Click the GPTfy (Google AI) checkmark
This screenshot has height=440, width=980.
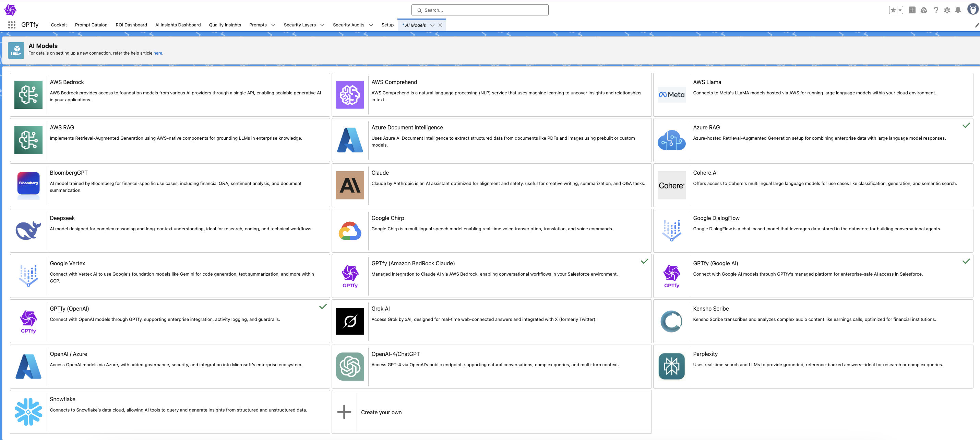[966, 261]
